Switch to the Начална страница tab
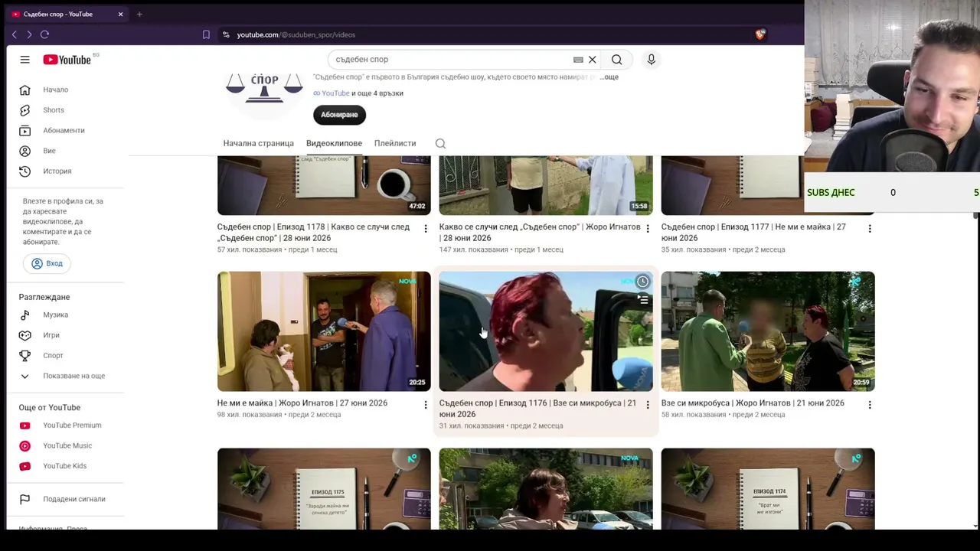The image size is (980, 551). [x=258, y=143]
